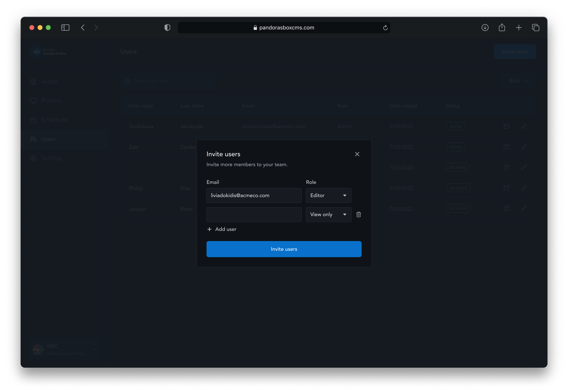Screen dimensions: 568x392
Task: Click the plus icon next to Add user
Action: [209, 229]
